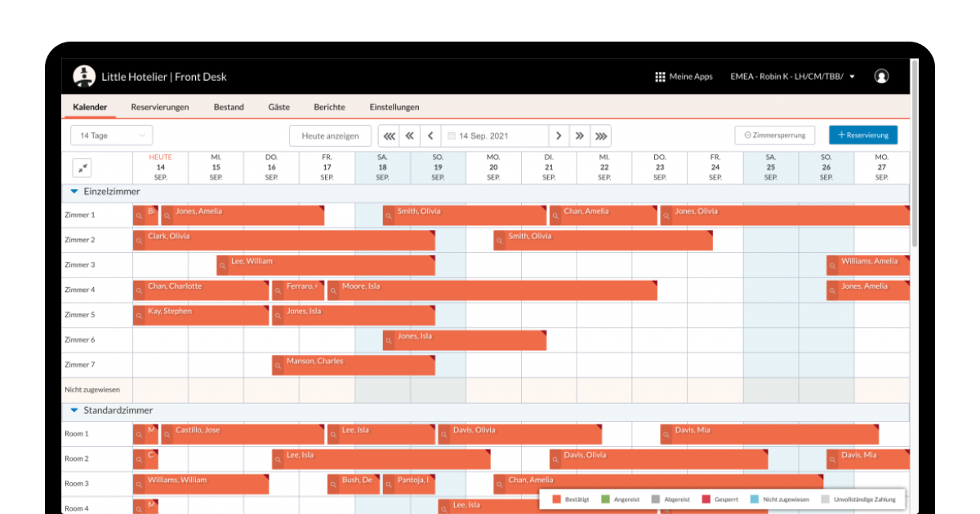
Task: Click magnifier icon on Bush, De booking
Action: pos(334,485)
